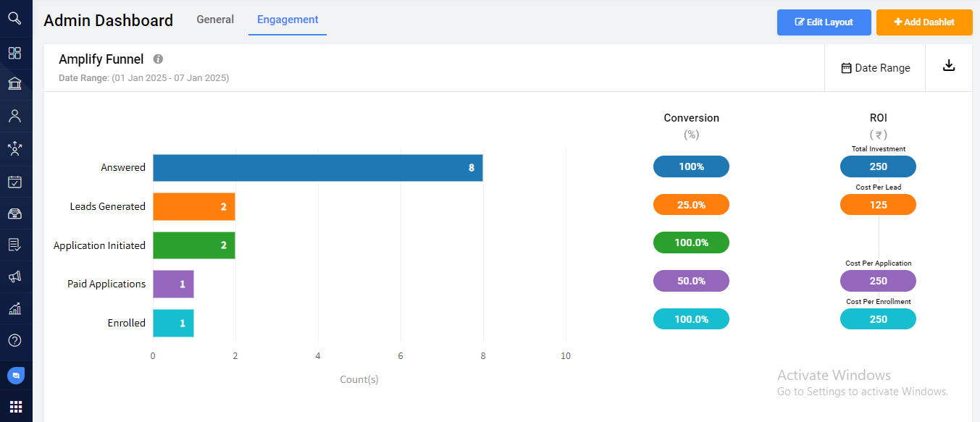Open the dashboard grid icon in sidebar

pos(14,53)
